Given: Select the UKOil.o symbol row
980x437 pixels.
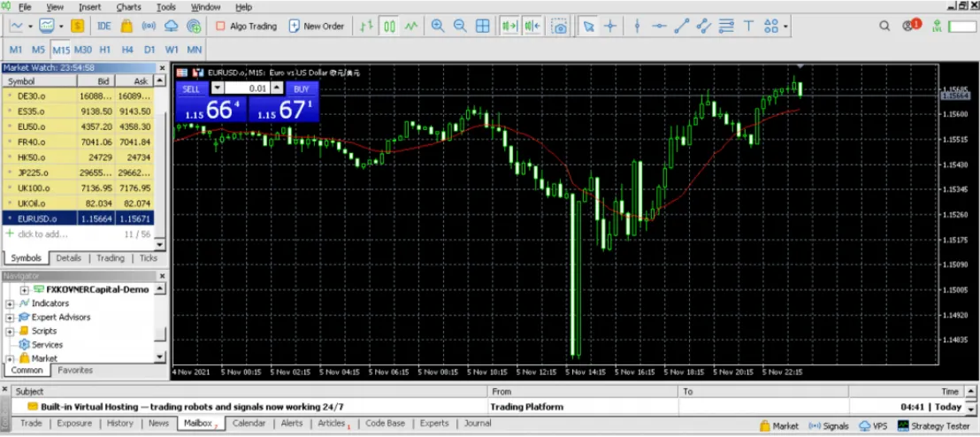Looking at the screenshot, I should tap(78, 203).
